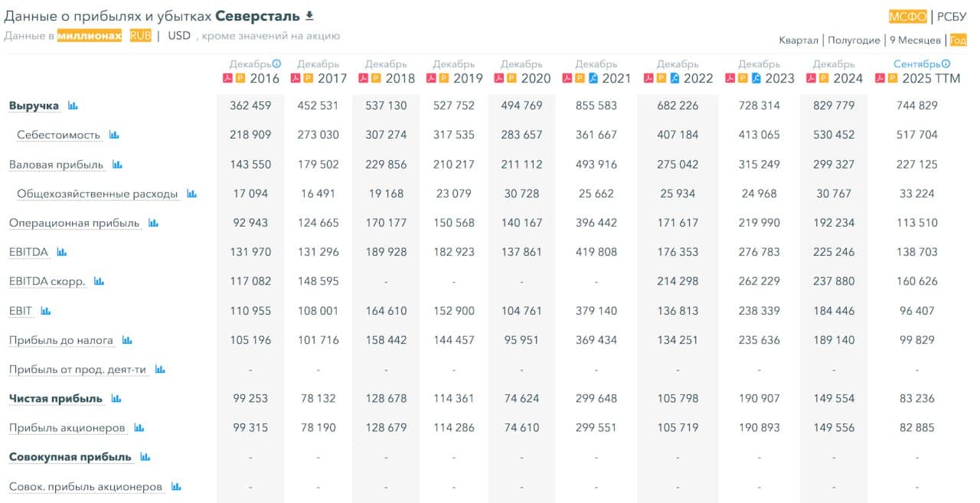Click the info icon beside Сентябрь

pyautogui.click(x=946, y=64)
